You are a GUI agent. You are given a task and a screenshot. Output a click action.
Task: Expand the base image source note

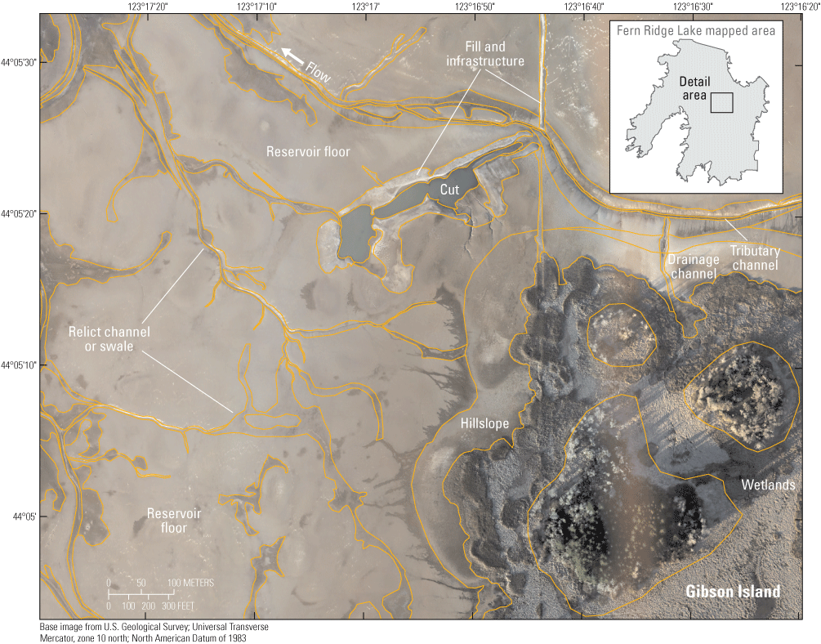[x=154, y=633]
